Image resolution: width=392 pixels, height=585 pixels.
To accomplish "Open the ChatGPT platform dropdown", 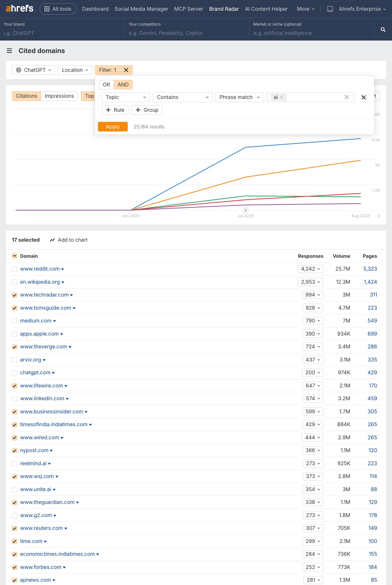I will (x=33, y=70).
